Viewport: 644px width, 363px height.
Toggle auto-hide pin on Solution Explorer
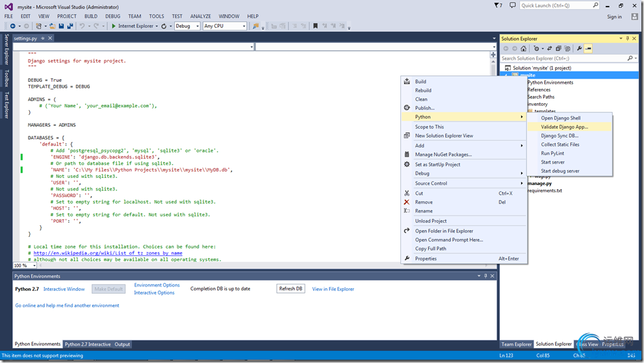(x=628, y=38)
